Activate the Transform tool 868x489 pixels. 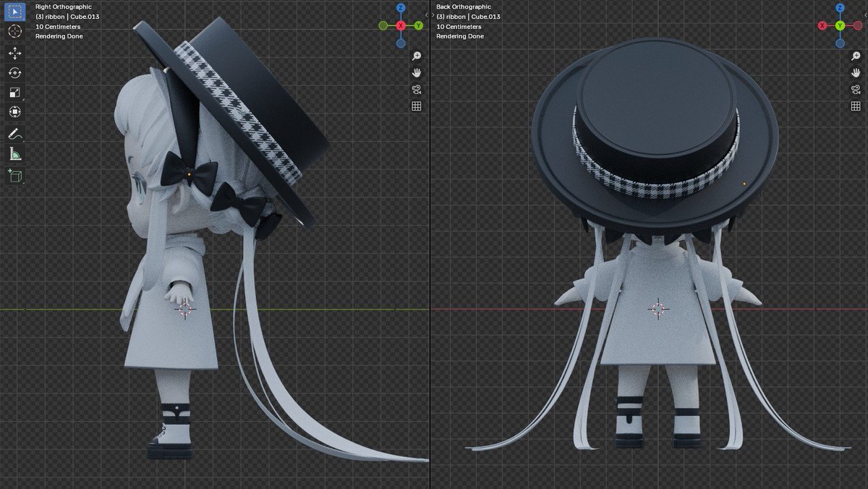coord(14,112)
